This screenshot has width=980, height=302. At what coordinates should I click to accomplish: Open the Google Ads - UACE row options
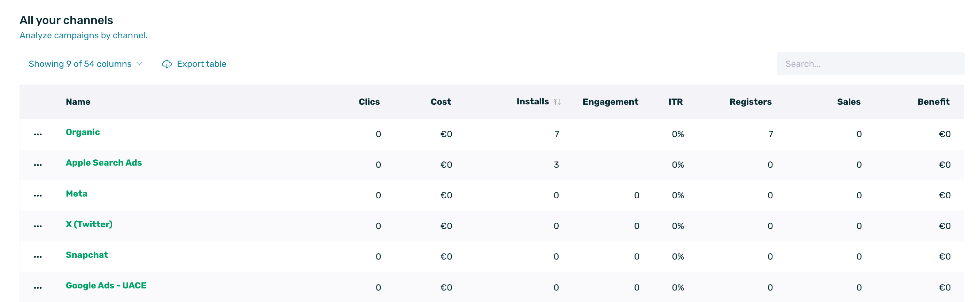(38, 288)
